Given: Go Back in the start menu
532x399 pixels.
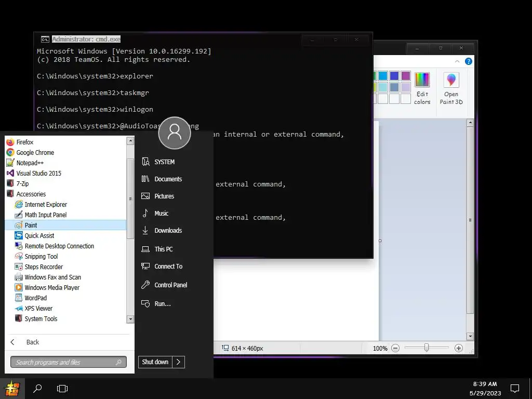Looking at the screenshot, I should point(25,342).
